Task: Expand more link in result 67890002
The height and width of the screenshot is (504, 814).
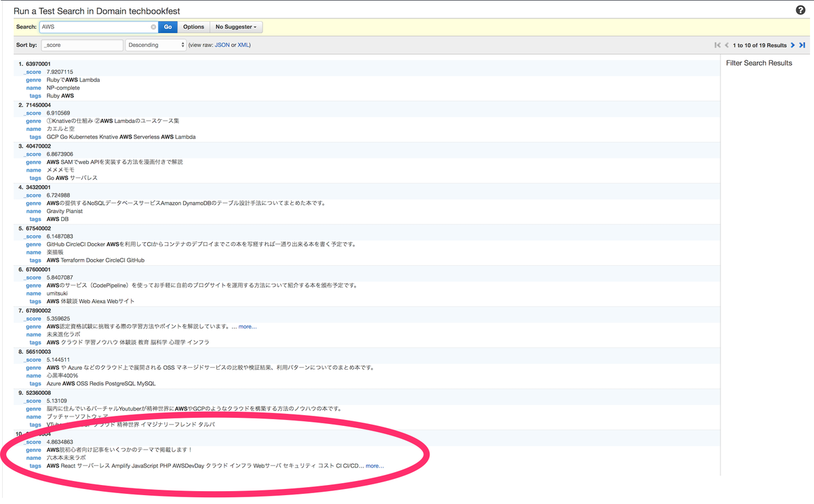Action: (248, 326)
